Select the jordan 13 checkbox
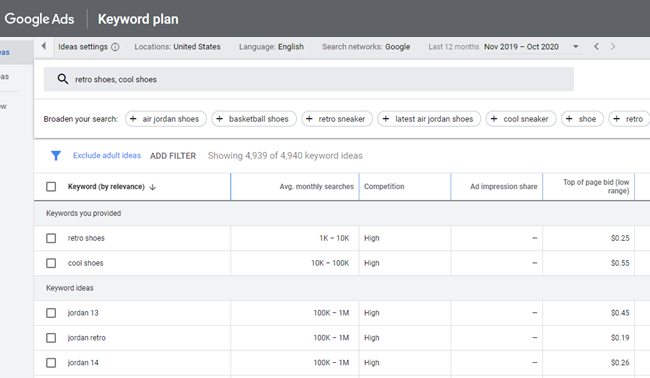650x378 pixels. tap(51, 313)
